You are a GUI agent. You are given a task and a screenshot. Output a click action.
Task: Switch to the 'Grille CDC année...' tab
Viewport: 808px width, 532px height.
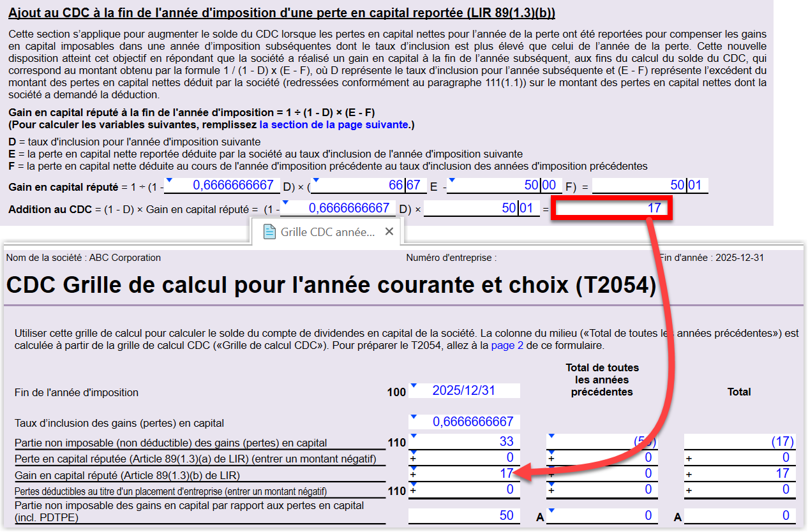coord(327,232)
